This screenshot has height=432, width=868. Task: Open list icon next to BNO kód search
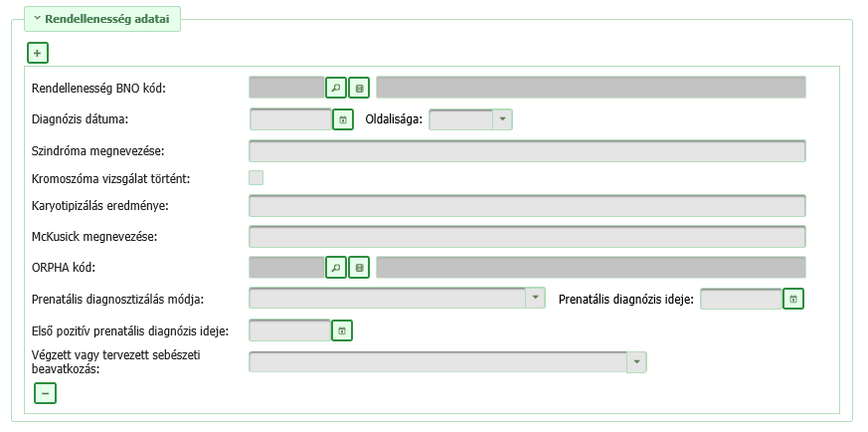pyautogui.click(x=359, y=88)
